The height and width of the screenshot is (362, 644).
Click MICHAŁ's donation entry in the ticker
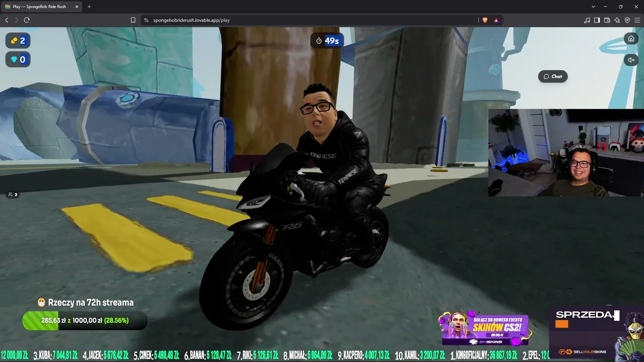(x=308, y=355)
